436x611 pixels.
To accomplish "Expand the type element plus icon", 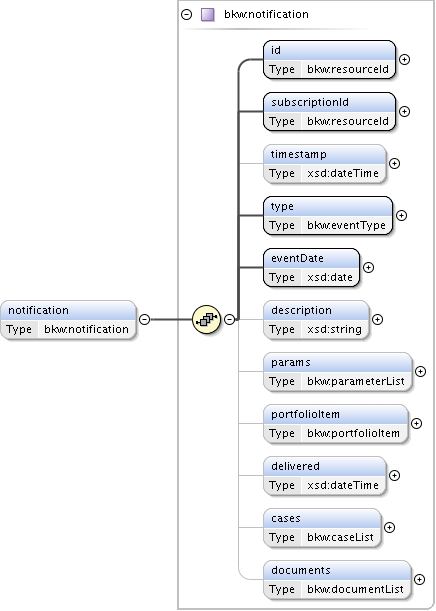I will pyautogui.click(x=401, y=215).
